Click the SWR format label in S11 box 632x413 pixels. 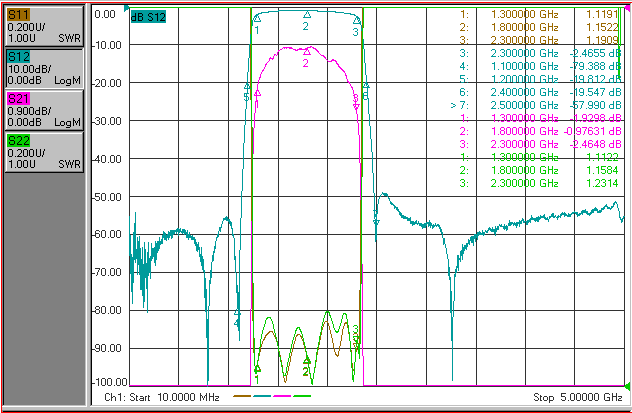tap(69, 39)
